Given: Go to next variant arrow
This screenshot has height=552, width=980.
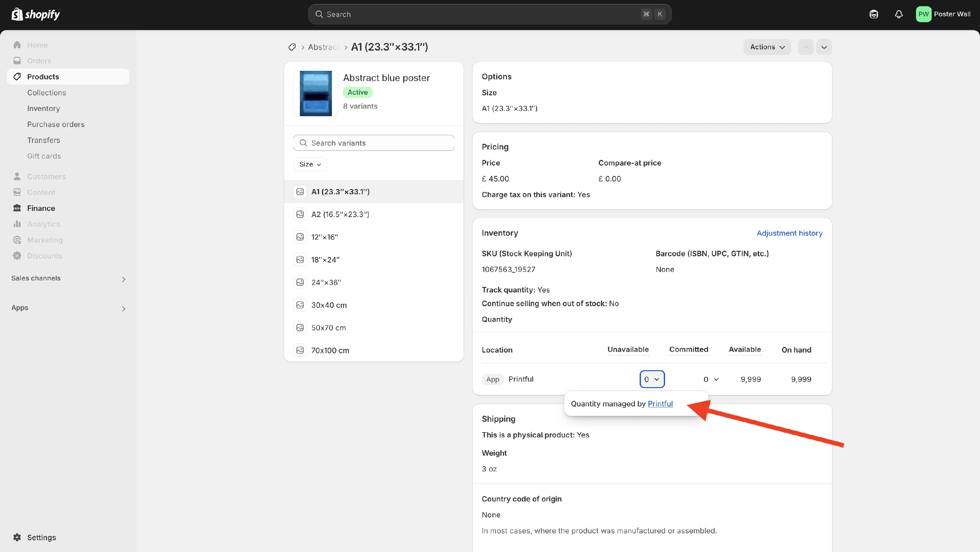Looking at the screenshot, I should point(824,47).
